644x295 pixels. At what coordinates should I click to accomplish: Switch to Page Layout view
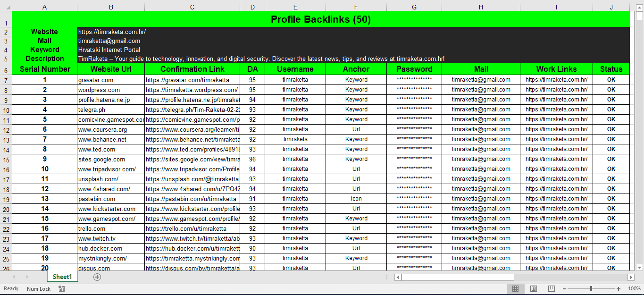(x=533, y=288)
